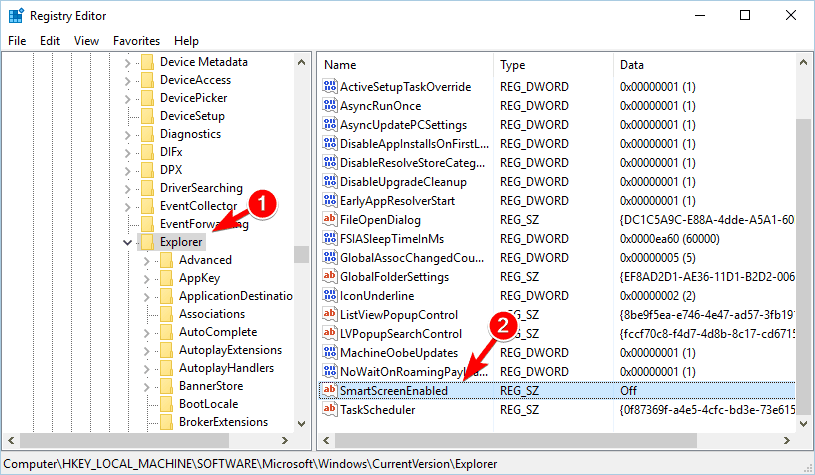Click the tree pane vertical scrollbar thumb
Image resolution: width=815 pixels, height=475 pixels.
point(301,254)
